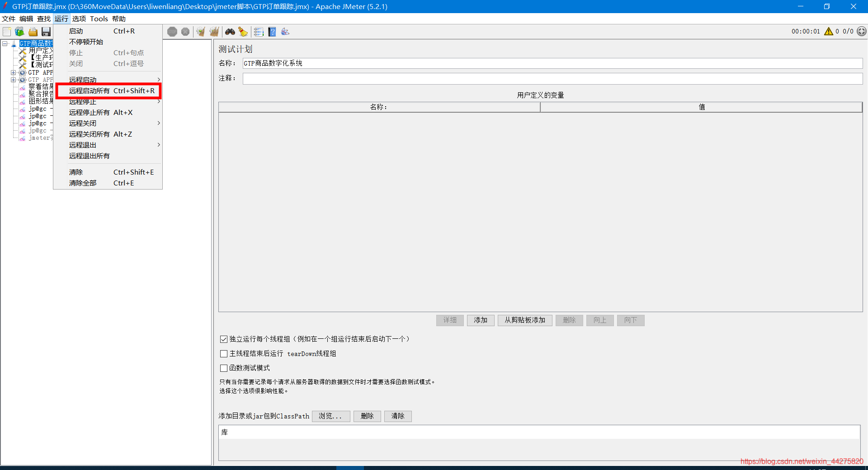Click the gray Shutdown X toolbar icon
Viewport: 868px width, 470px height.
pyautogui.click(x=185, y=32)
